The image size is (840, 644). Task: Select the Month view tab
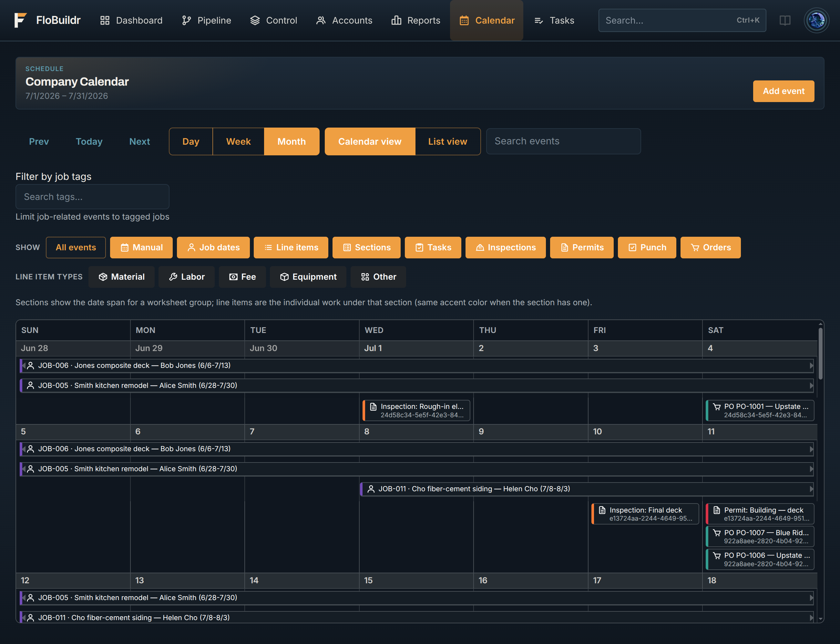click(292, 141)
